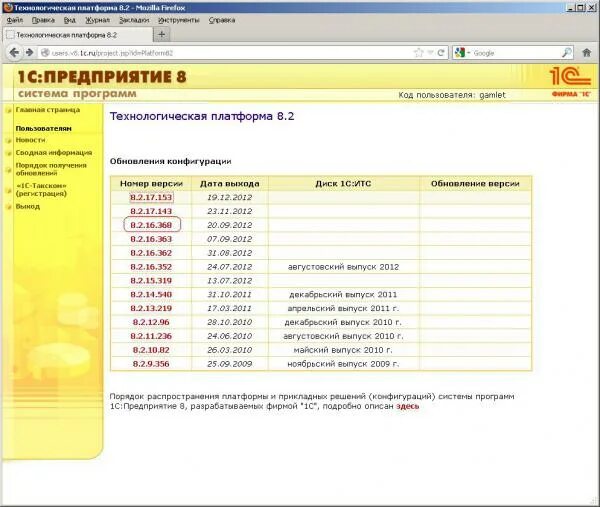600x507 pixels.
Task: Open version 8.2.16.363 link
Action: point(151,239)
